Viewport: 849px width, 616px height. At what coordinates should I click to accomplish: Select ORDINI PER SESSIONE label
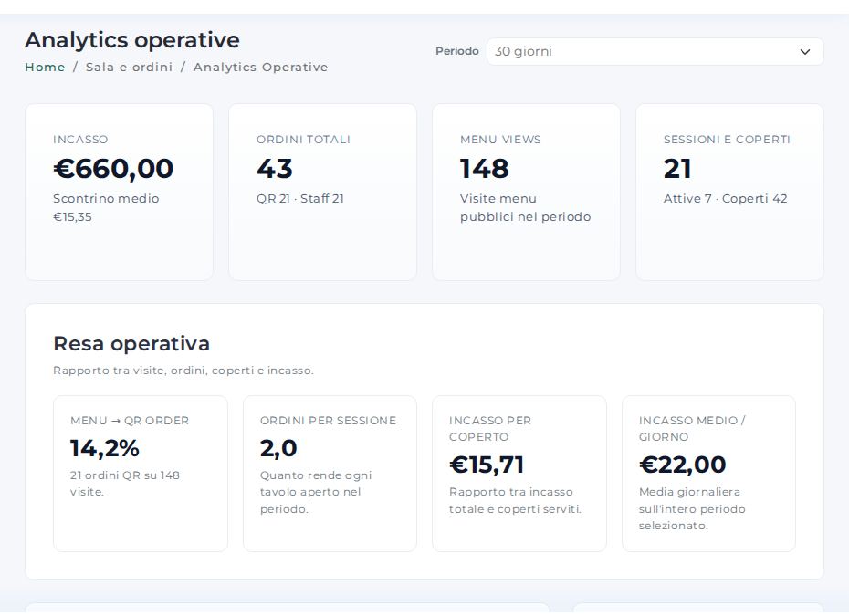click(x=328, y=421)
